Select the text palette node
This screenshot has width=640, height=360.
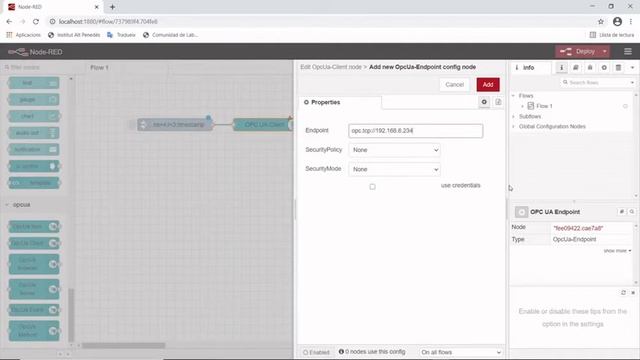coord(34,83)
